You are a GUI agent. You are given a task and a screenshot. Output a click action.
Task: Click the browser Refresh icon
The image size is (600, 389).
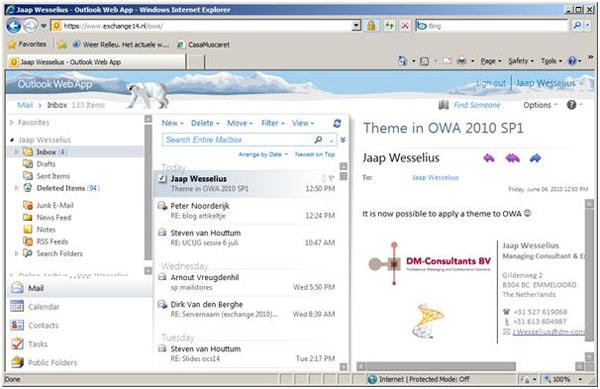389,26
